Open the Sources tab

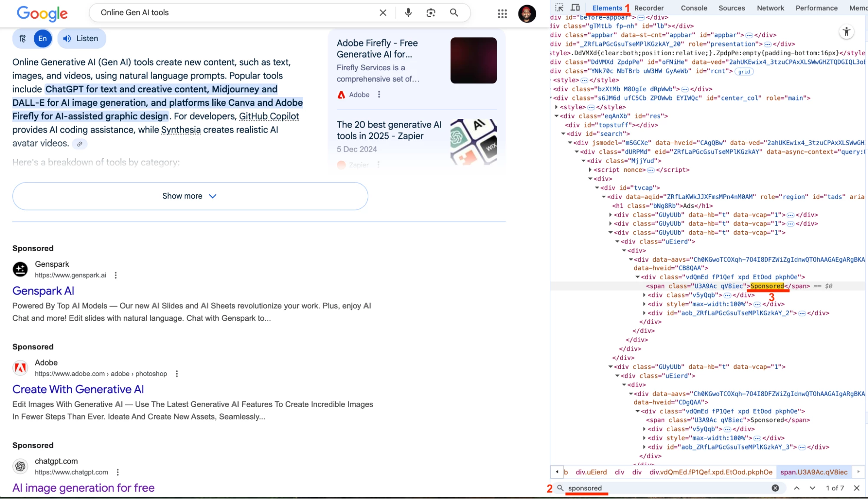[x=732, y=8]
